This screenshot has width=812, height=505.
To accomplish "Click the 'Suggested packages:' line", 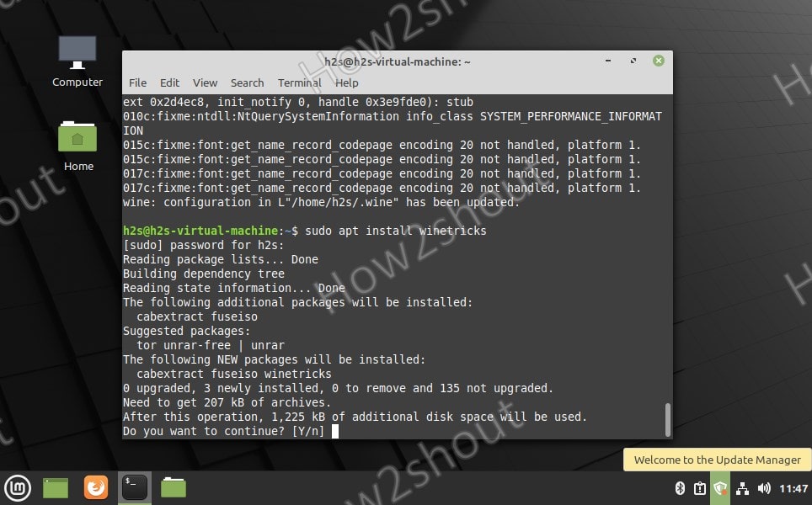I will tap(186, 331).
